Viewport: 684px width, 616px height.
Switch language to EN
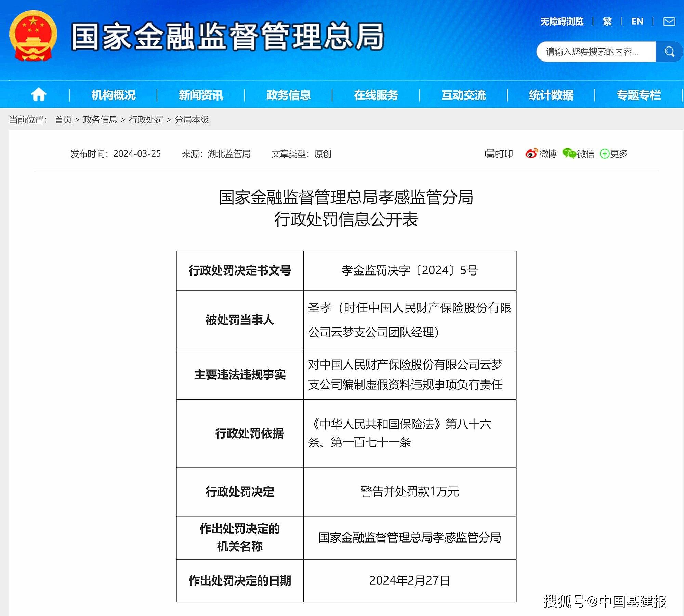637,22
